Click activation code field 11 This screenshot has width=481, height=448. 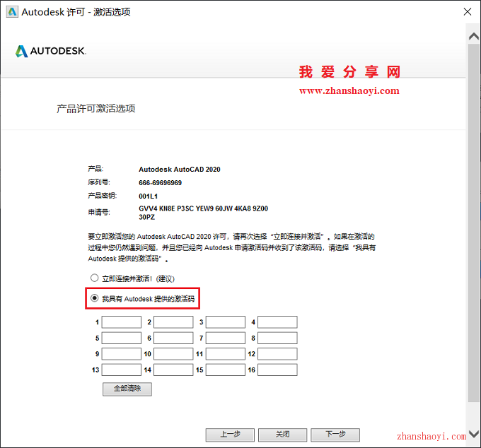point(226,354)
